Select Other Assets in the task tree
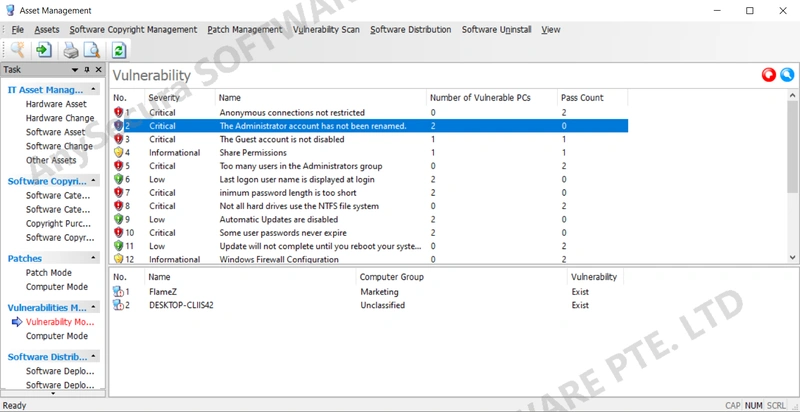The height and width of the screenshot is (412, 800). pos(51,160)
